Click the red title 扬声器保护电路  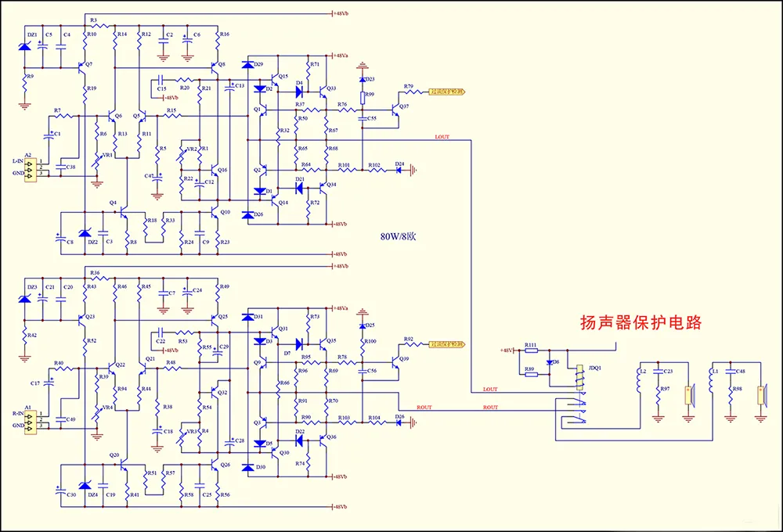click(x=640, y=322)
